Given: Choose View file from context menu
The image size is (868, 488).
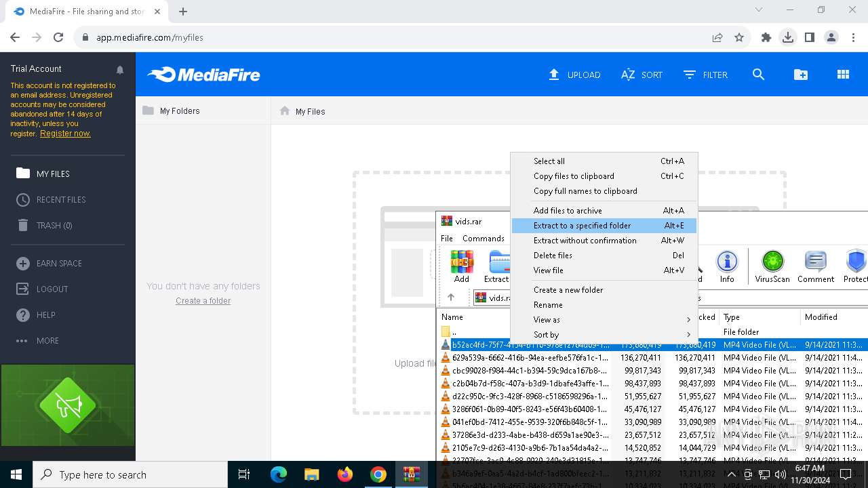Looking at the screenshot, I should click(x=604, y=270).
